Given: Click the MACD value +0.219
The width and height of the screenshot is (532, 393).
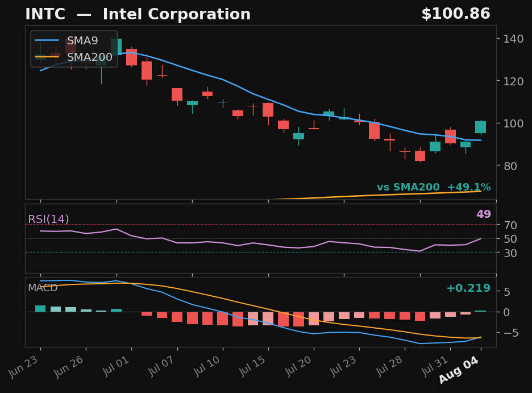Looking at the screenshot, I should tap(468, 288).
